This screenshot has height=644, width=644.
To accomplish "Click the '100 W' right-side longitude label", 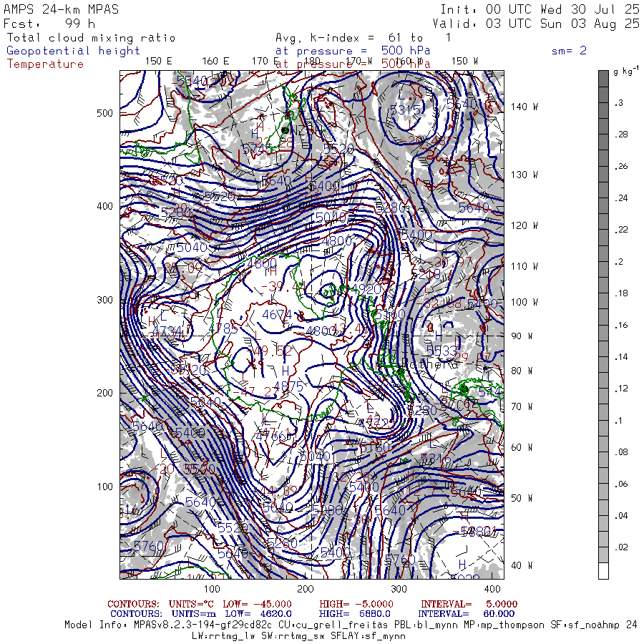I will pyautogui.click(x=524, y=302).
